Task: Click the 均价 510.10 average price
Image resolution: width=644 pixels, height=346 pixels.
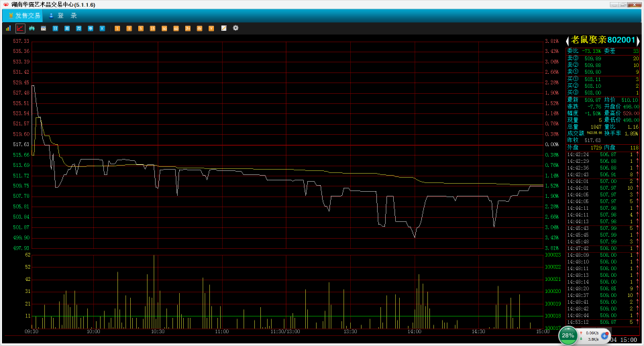Action: pos(630,100)
